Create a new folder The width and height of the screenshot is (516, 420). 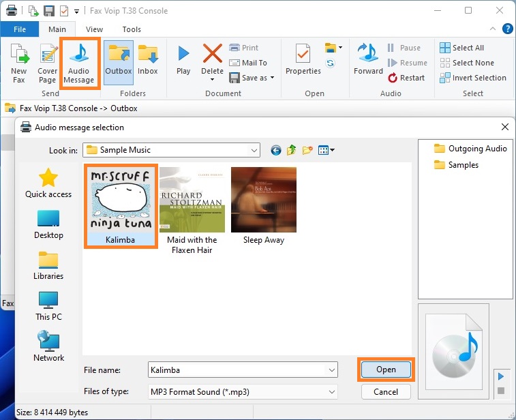(307, 151)
